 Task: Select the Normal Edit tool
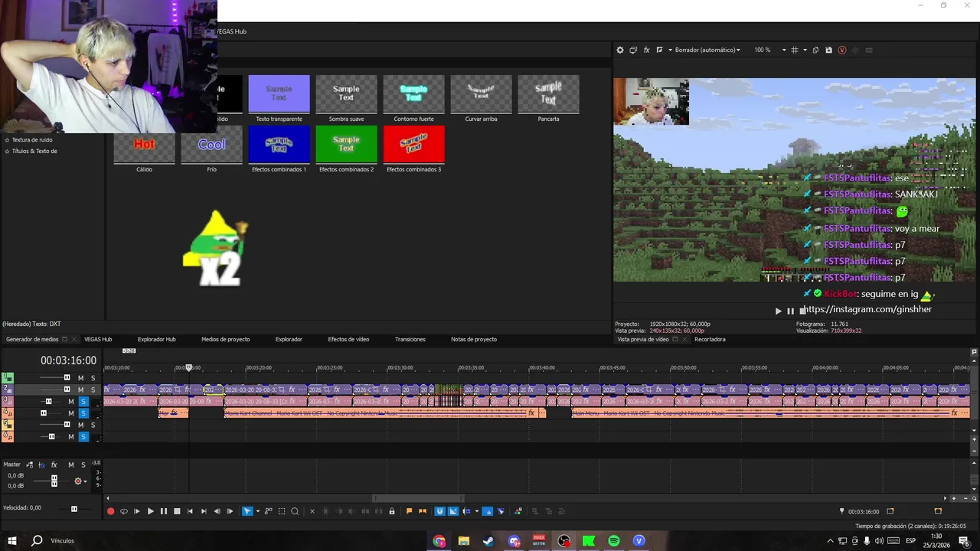tap(247, 511)
